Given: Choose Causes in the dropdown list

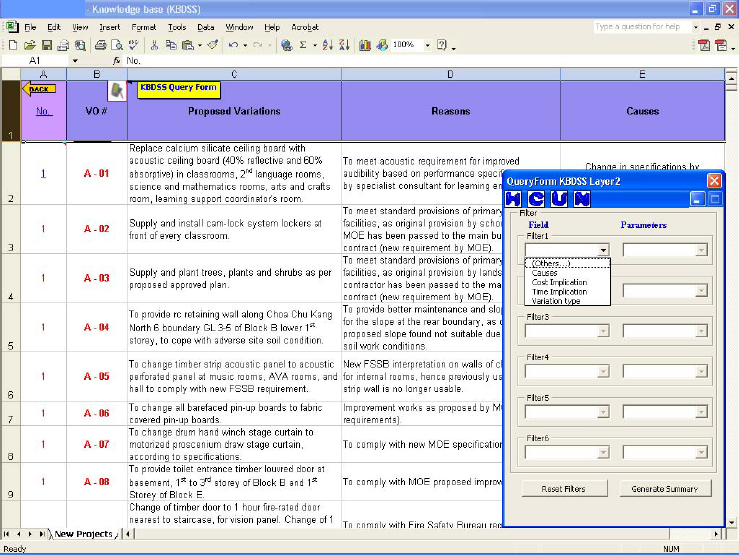Looking at the screenshot, I should 567,273.
